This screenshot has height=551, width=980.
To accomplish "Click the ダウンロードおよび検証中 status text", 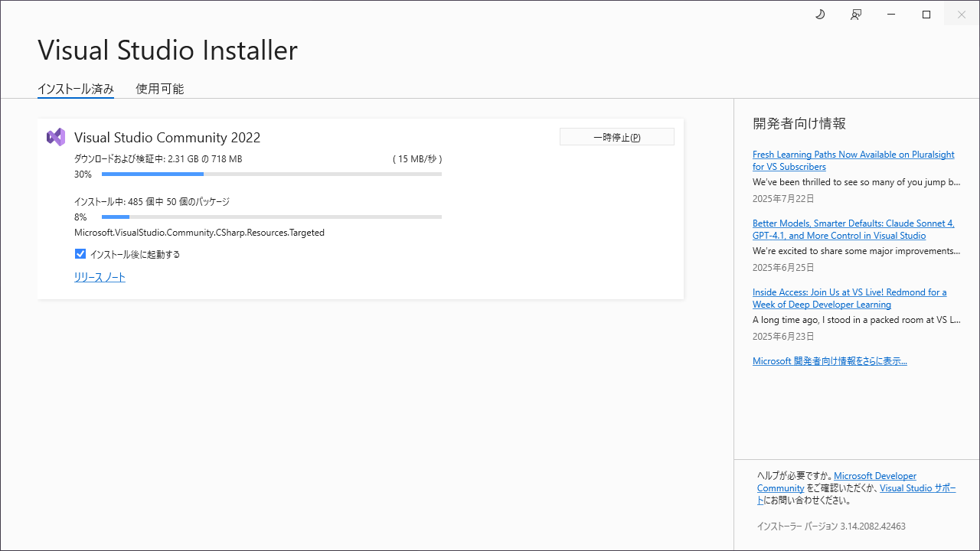I will point(158,159).
